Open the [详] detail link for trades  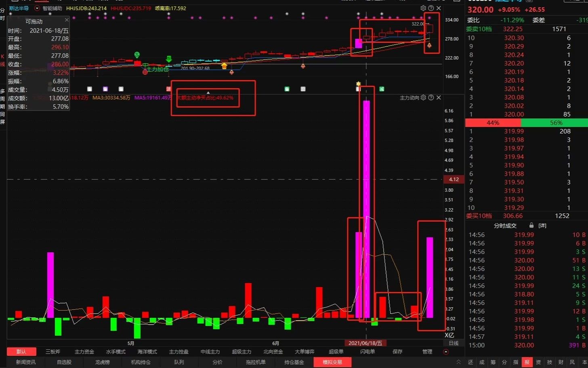[x=542, y=226]
